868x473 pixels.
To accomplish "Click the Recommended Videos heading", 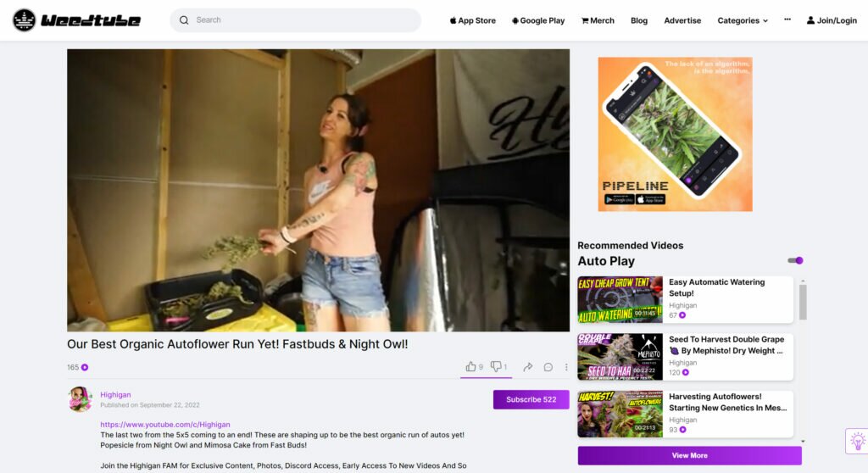I will (x=630, y=245).
